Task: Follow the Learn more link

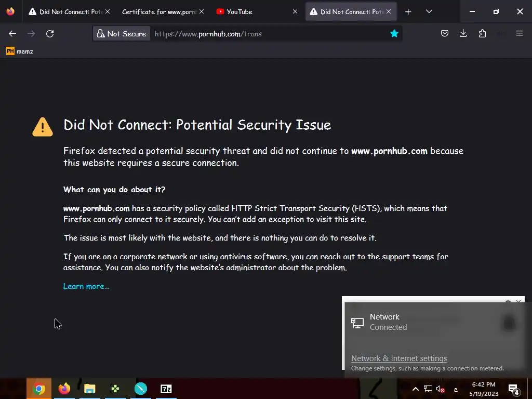Action: click(86, 286)
